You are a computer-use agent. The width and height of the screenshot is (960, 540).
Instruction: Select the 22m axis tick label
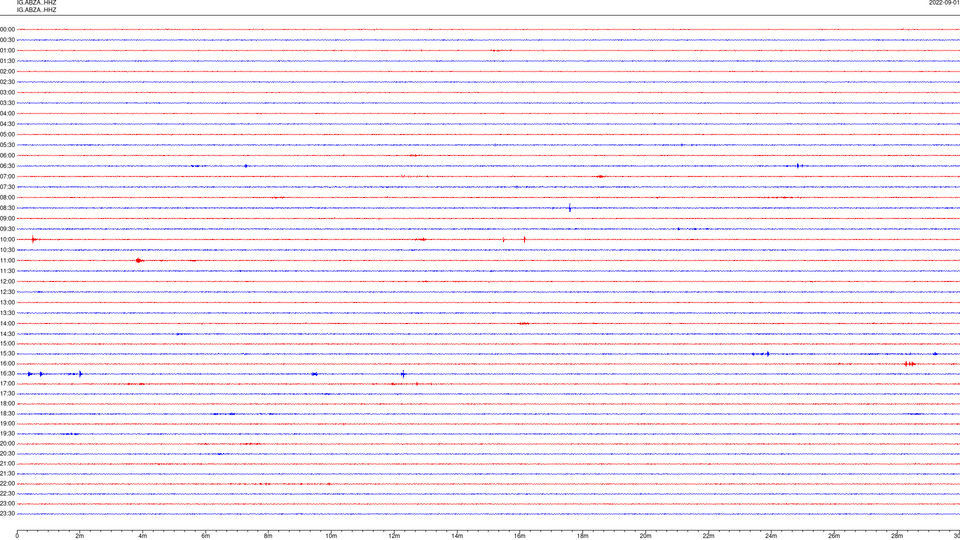pyautogui.click(x=708, y=536)
